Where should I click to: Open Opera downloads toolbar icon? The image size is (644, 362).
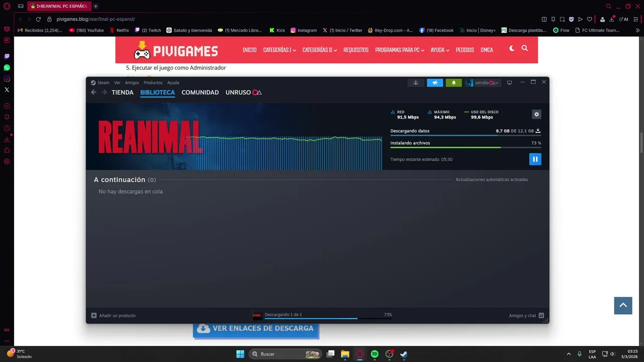(612, 19)
